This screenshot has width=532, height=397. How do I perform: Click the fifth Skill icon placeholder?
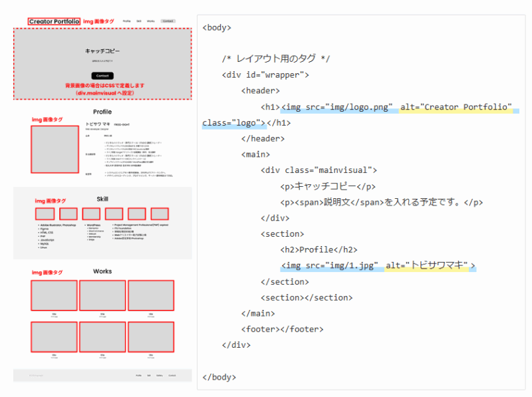point(137,214)
